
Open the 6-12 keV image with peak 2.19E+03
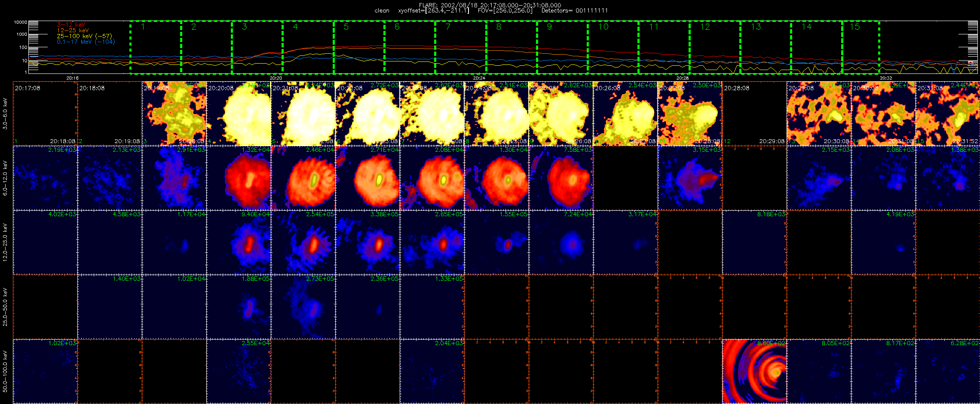(45, 178)
